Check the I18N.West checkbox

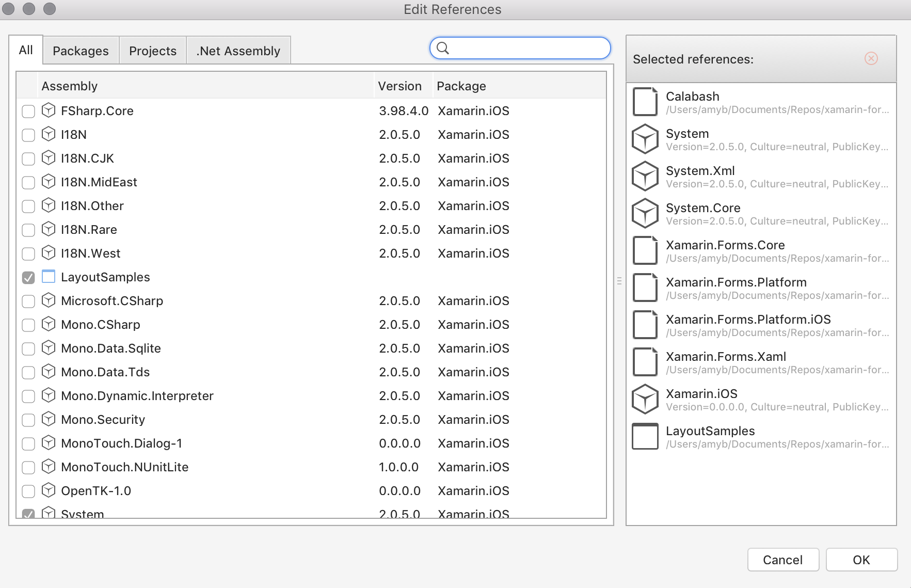[28, 253]
